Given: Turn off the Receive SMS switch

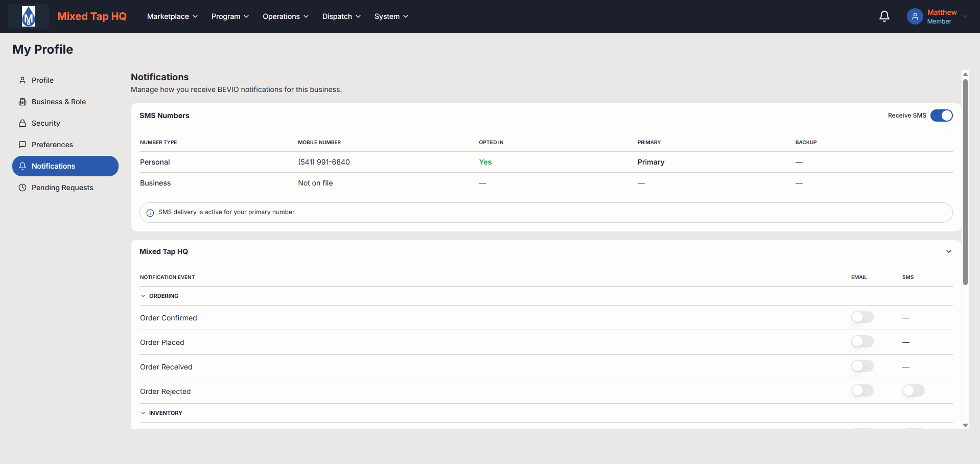Looking at the screenshot, I should pyautogui.click(x=941, y=115).
